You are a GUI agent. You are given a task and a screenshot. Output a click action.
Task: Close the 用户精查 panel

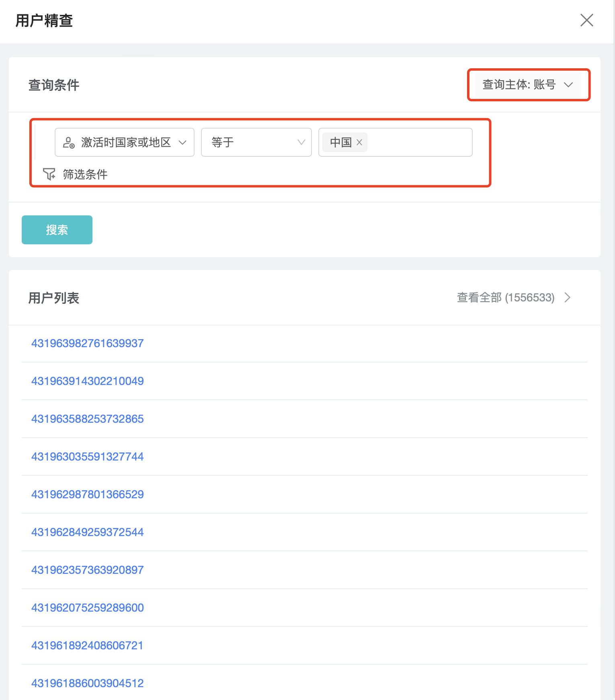586,20
